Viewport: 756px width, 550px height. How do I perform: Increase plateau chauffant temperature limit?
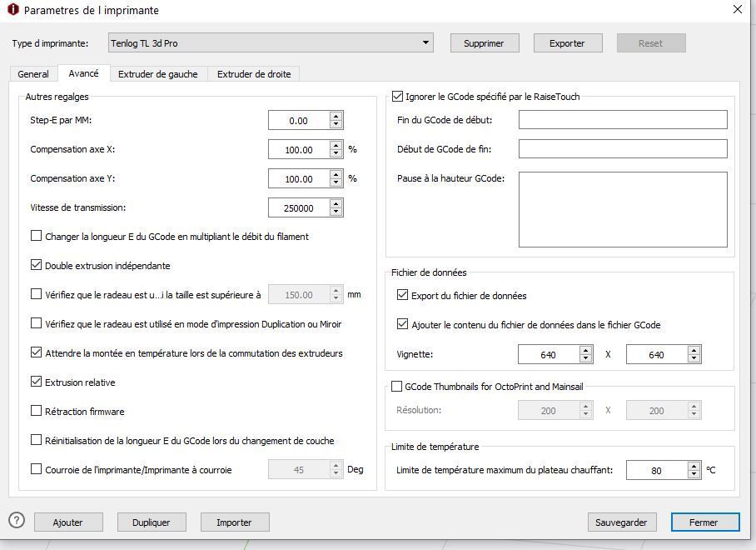click(694, 466)
